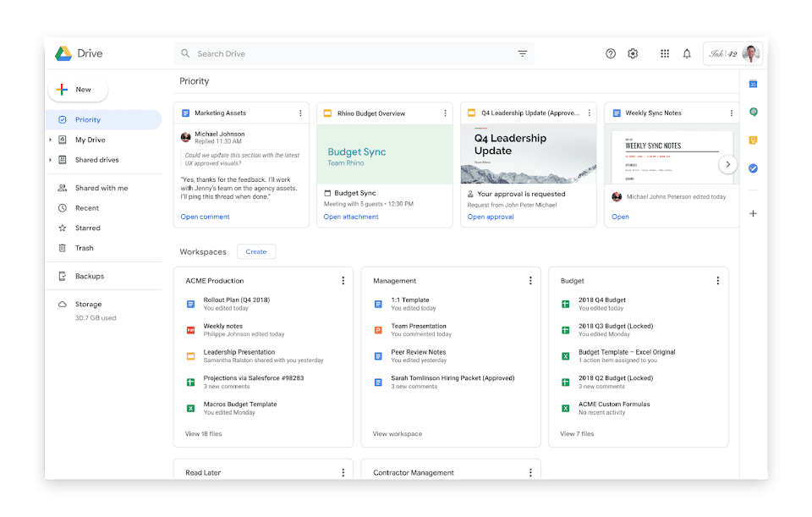Open Google Tasks in side panel
Viewport: 812px width, 517px height.
753,168
